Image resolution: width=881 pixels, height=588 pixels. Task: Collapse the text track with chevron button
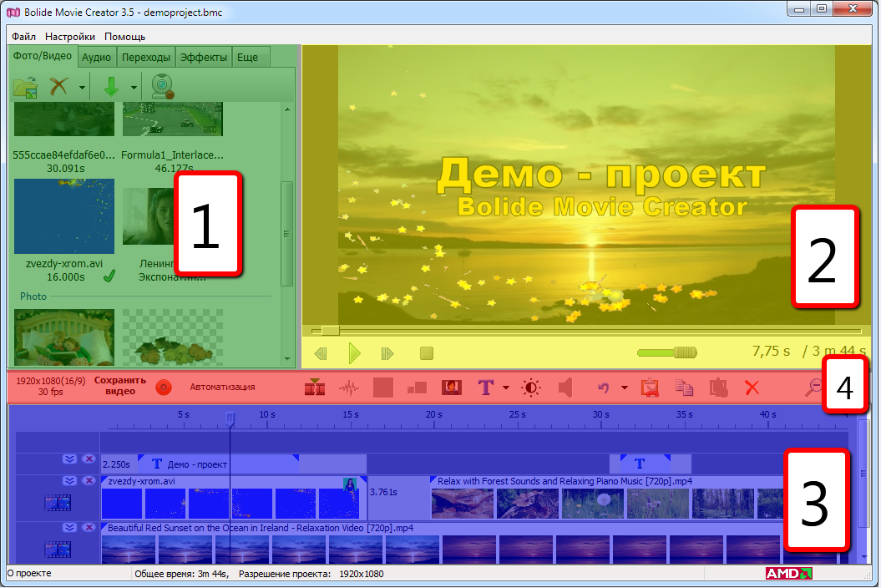(69, 459)
